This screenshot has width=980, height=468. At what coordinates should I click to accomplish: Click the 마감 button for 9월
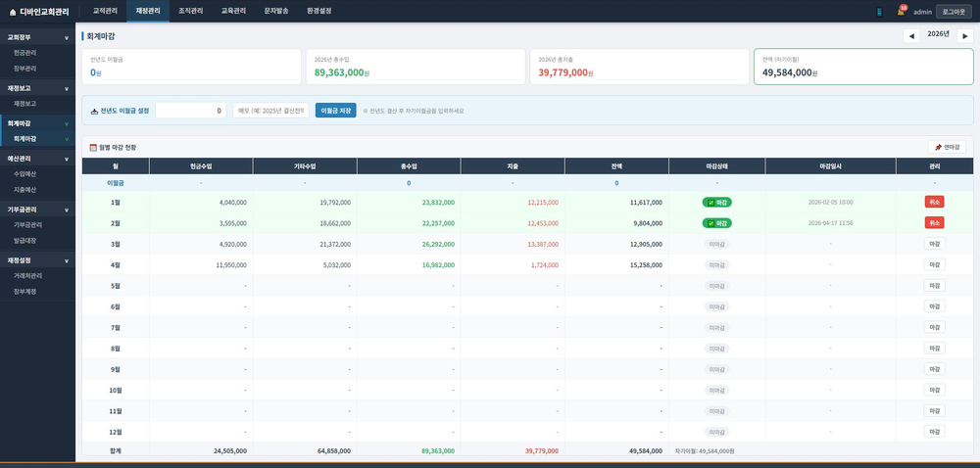pyautogui.click(x=934, y=369)
